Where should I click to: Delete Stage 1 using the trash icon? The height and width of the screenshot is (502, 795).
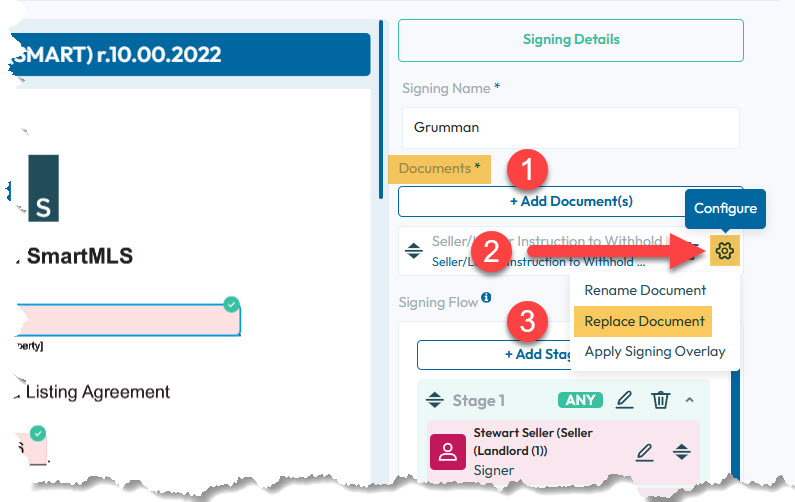pos(660,400)
